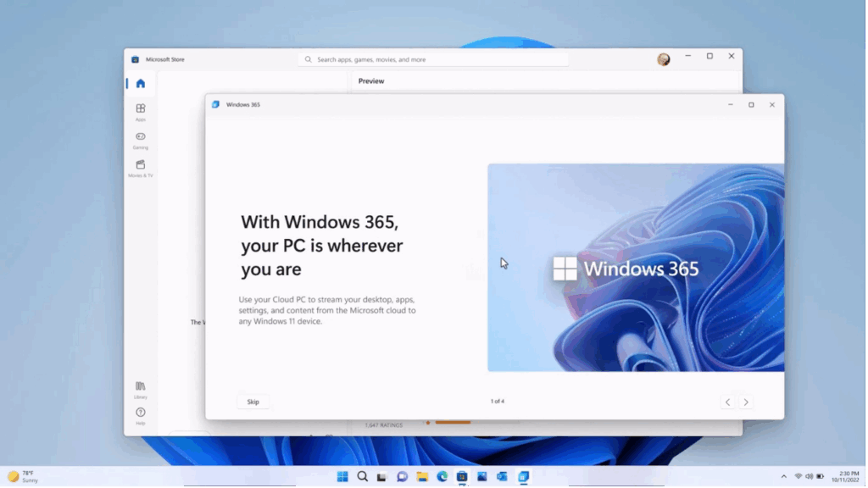
Task: Open Help in Microsoft Store sidebar
Action: [140, 415]
